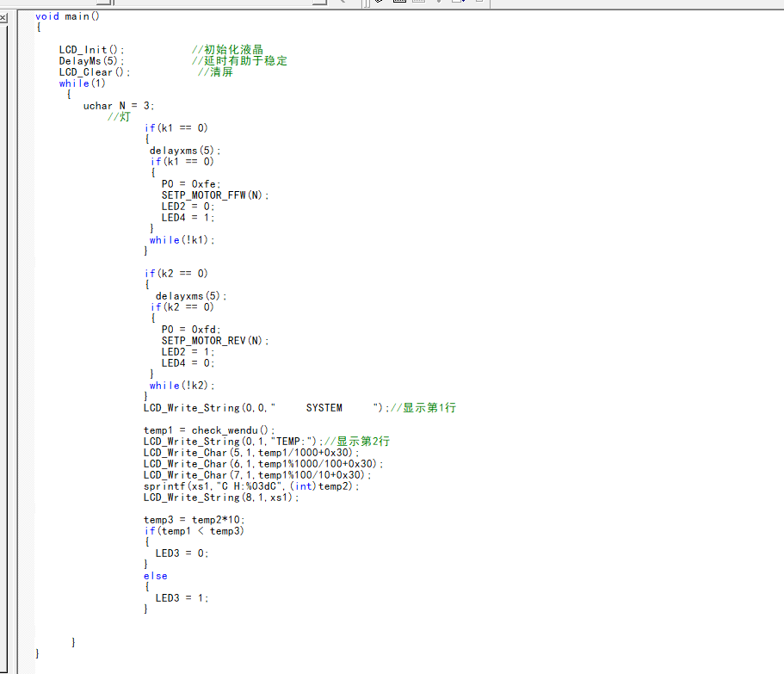The image size is (784, 674).
Task: Click the '//清屏' comment
Action: pos(215,71)
